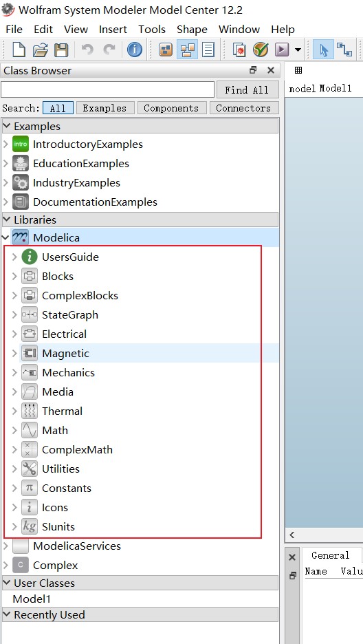Expand the Electrical package
This screenshot has width=363, height=644.
coord(14,334)
